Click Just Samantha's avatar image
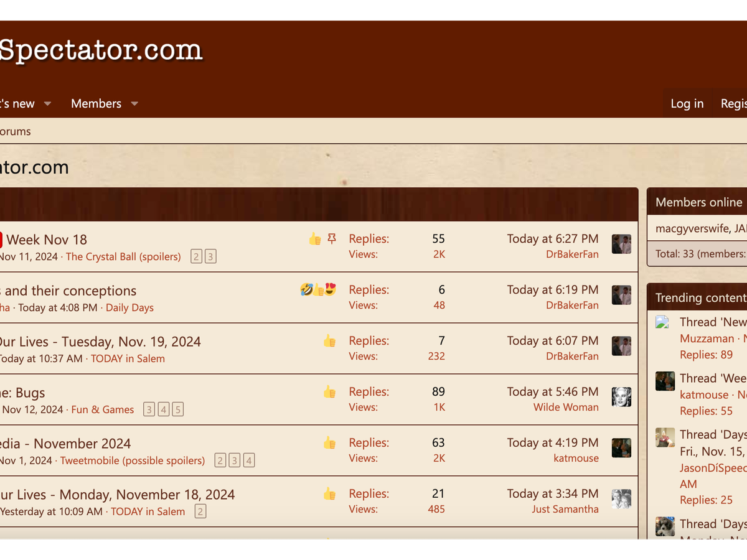747x560 pixels. coord(621,500)
